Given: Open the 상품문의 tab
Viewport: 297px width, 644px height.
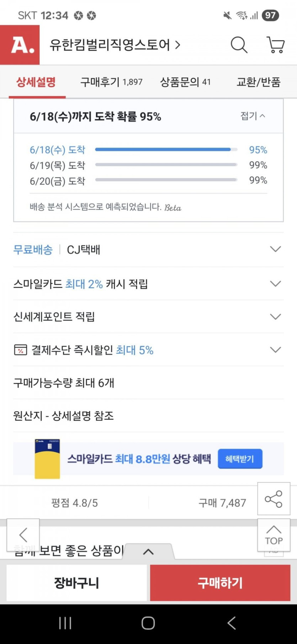Looking at the screenshot, I should coord(185,82).
